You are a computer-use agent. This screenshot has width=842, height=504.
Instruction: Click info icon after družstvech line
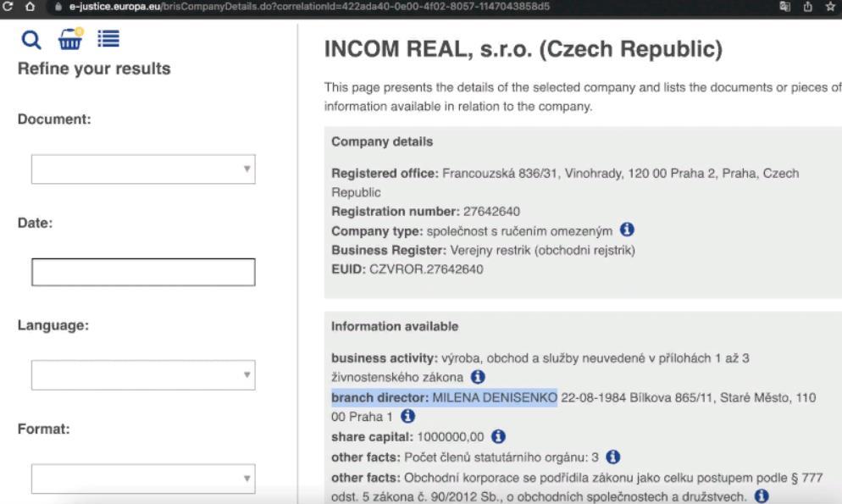[x=761, y=496]
